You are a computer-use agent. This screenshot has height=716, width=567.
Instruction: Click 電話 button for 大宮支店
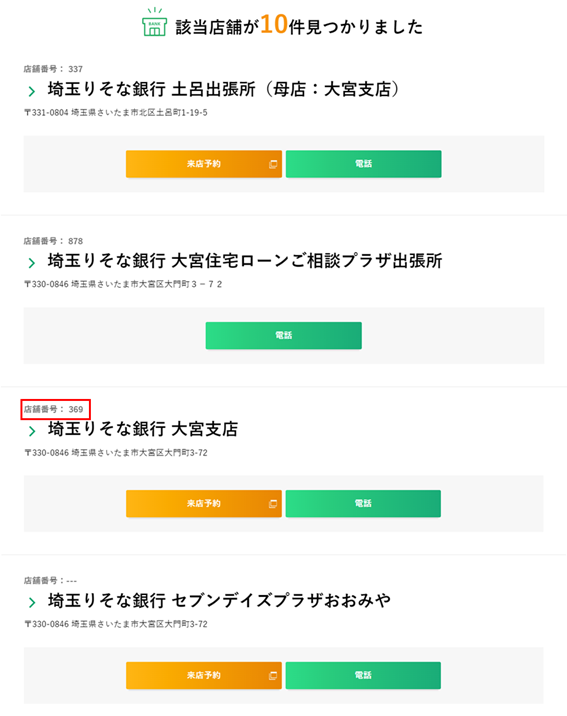click(x=363, y=504)
